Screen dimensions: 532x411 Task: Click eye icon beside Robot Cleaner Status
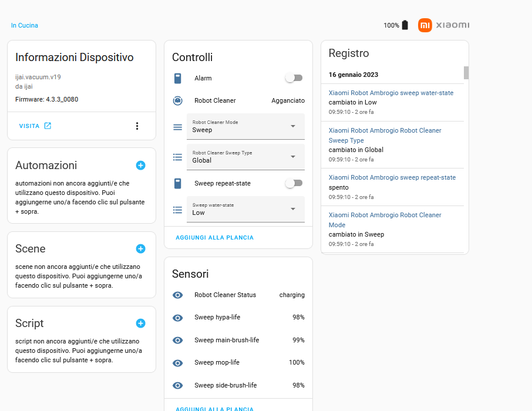pyautogui.click(x=177, y=295)
